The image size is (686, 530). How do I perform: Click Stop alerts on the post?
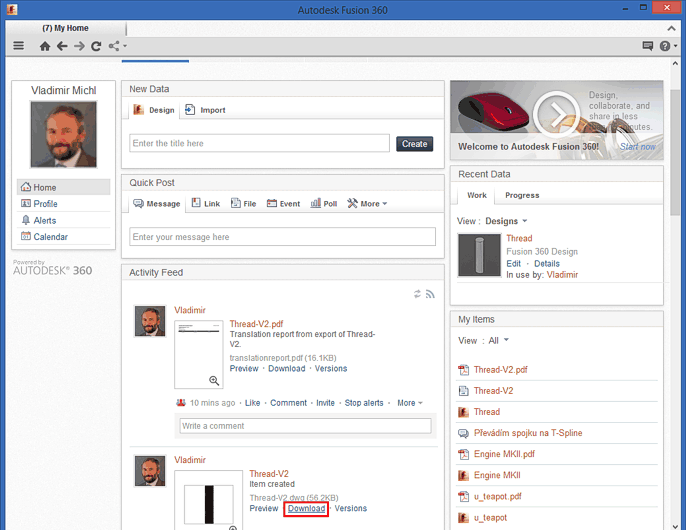(x=364, y=403)
